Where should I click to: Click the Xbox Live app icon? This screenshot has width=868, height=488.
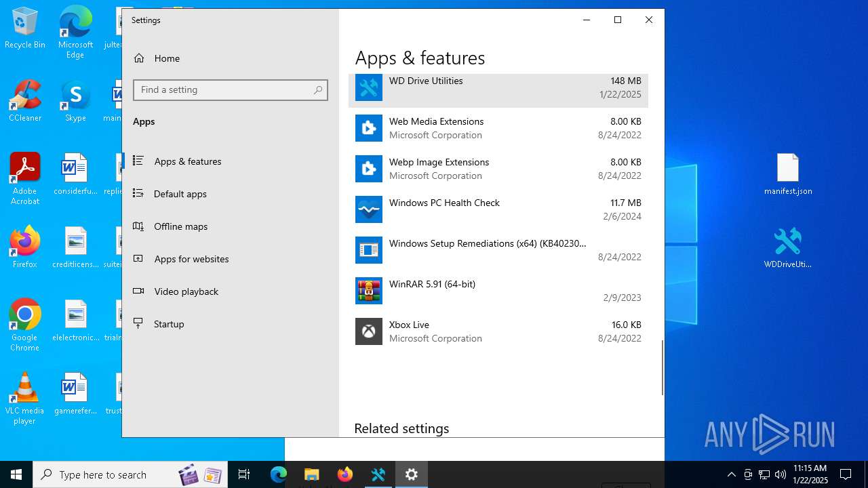coord(369,331)
